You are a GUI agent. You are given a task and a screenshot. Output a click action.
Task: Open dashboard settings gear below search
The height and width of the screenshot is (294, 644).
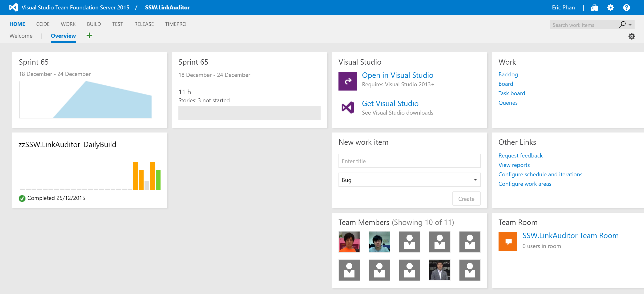coord(632,36)
